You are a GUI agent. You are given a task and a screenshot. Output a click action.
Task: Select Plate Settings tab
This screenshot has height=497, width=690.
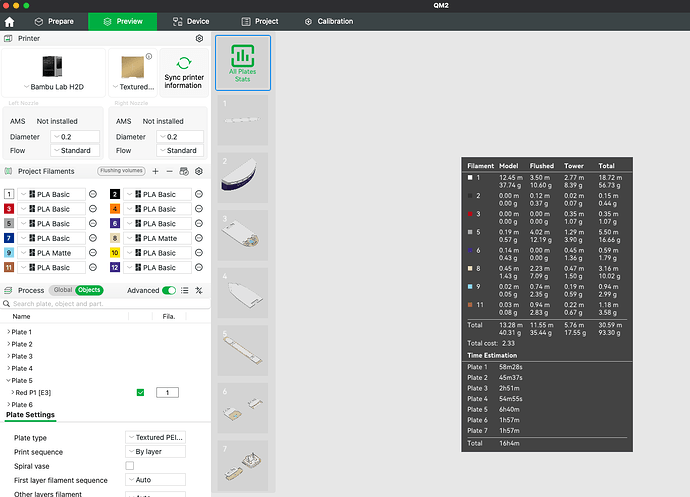pos(30,415)
